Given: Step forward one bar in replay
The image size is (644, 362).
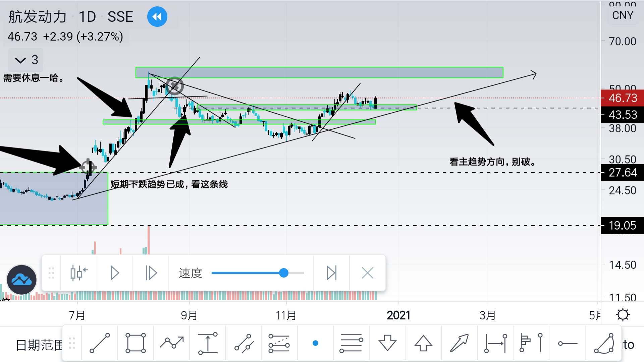Looking at the screenshot, I should pyautogui.click(x=151, y=273).
